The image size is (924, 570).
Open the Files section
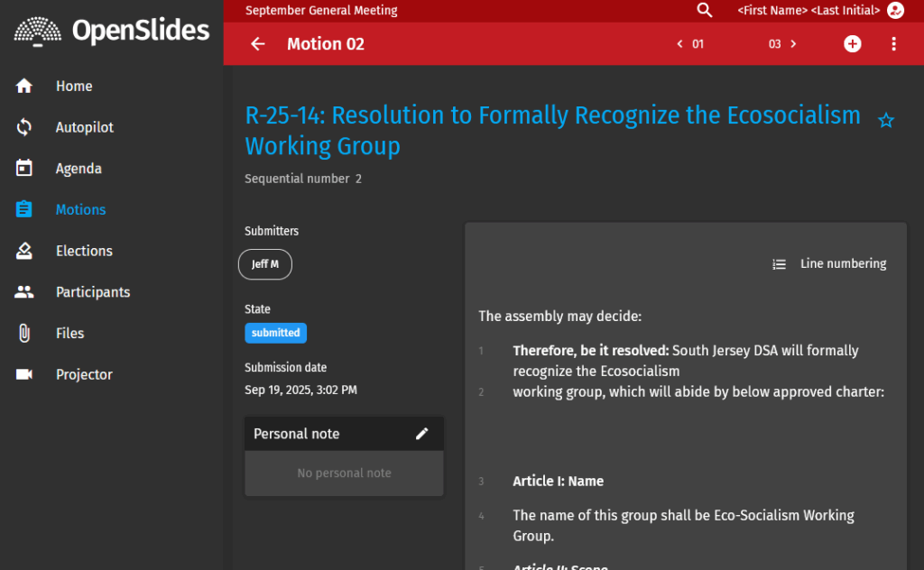[x=69, y=334]
